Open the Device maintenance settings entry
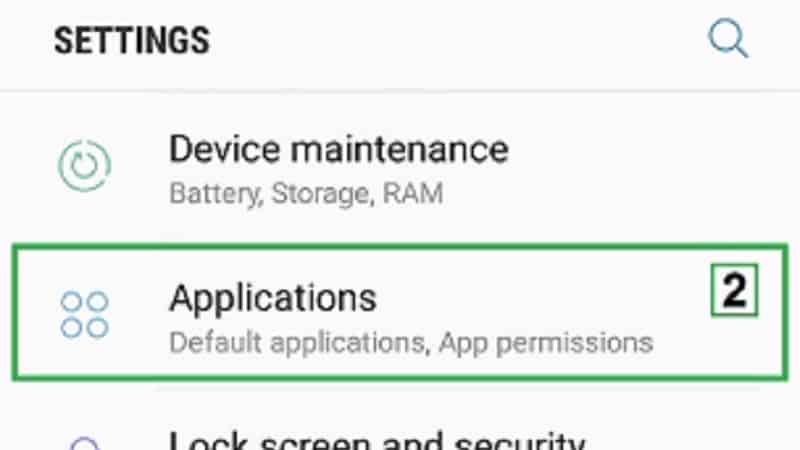The height and width of the screenshot is (450, 800). pyautogui.click(x=400, y=167)
